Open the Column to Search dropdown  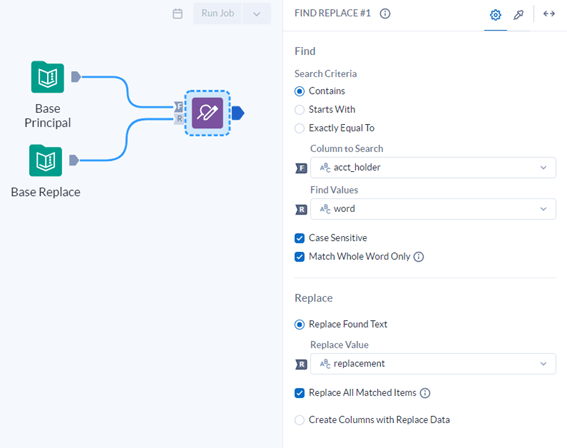click(433, 167)
